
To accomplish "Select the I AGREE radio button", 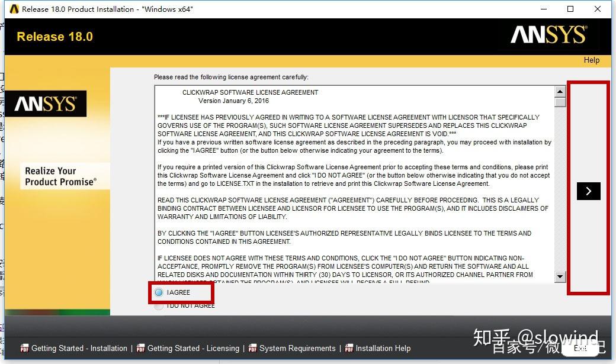I will 158,292.
